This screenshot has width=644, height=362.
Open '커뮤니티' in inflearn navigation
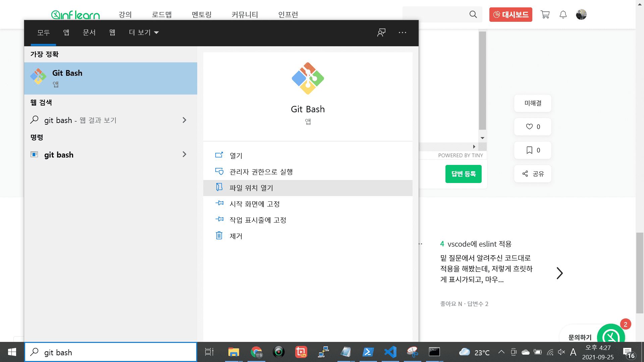tap(245, 15)
